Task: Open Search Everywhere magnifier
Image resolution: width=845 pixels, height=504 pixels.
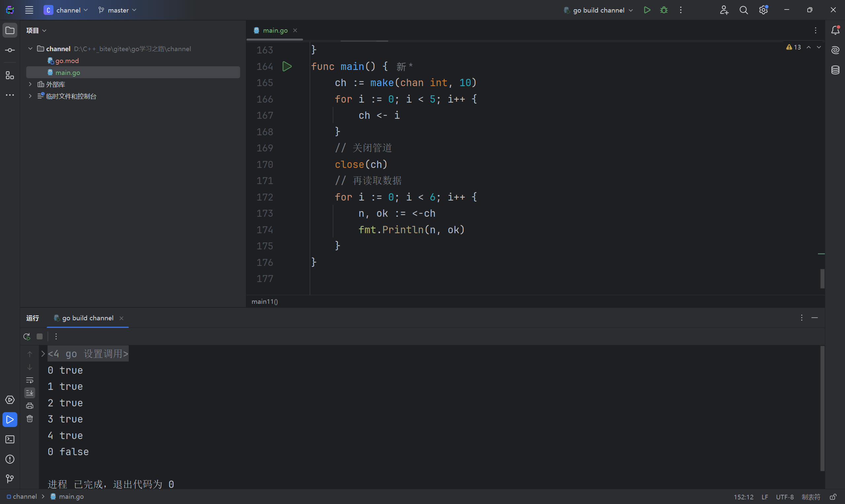Action: (743, 10)
